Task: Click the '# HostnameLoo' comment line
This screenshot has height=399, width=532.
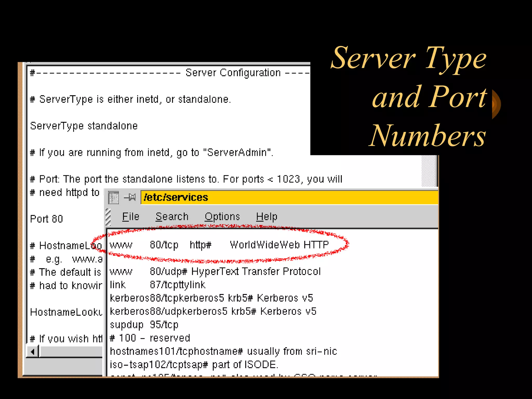Action: point(66,245)
